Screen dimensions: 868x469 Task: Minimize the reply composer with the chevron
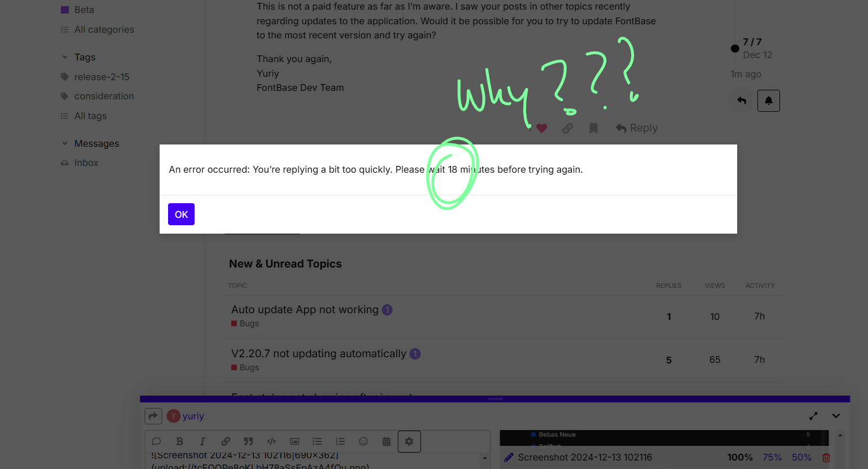click(x=836, y=416)
